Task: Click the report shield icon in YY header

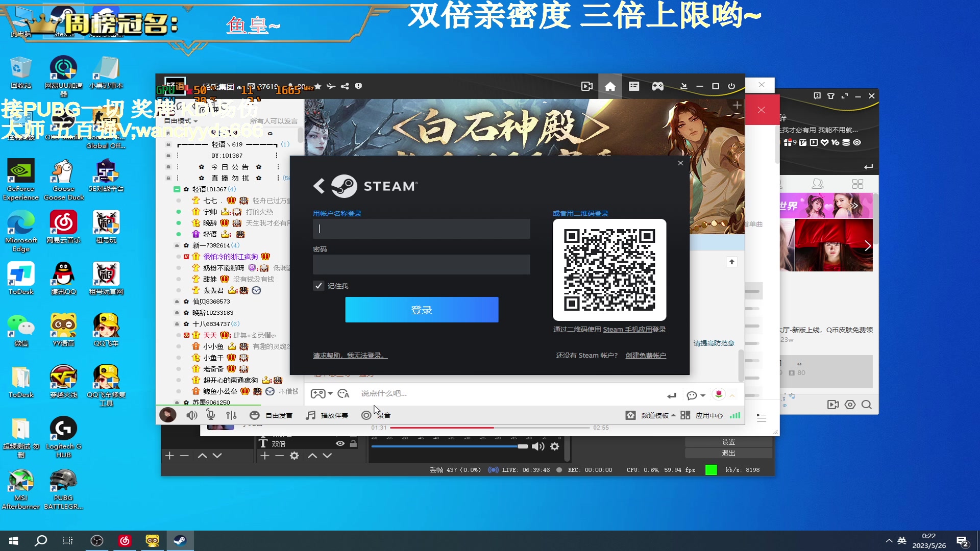Action: (358, 86)
